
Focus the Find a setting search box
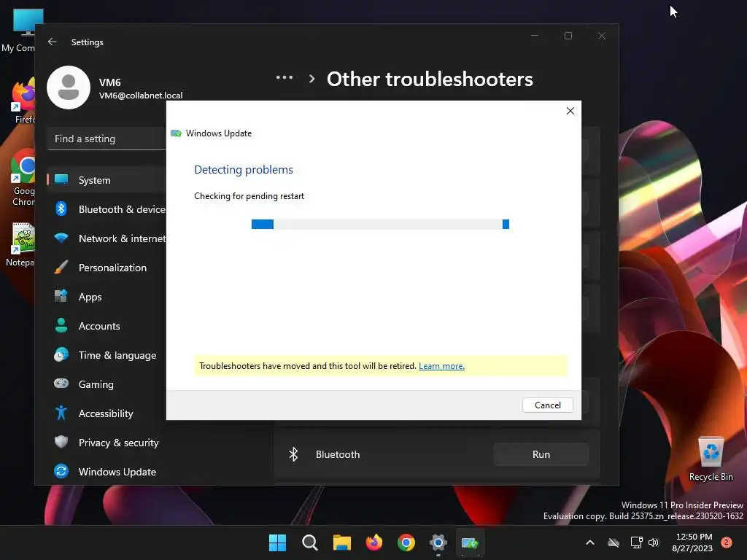[x=107, y=139]
